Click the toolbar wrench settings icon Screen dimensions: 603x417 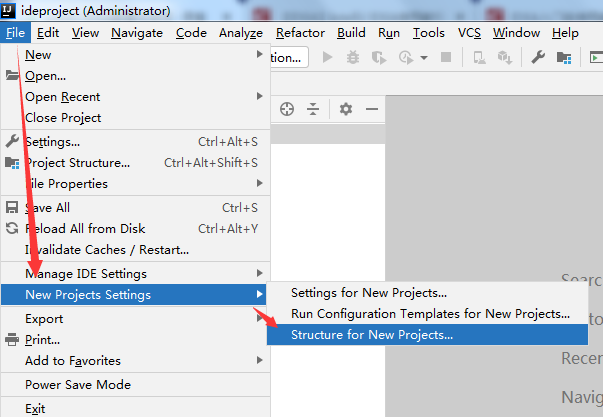(538, 57)
